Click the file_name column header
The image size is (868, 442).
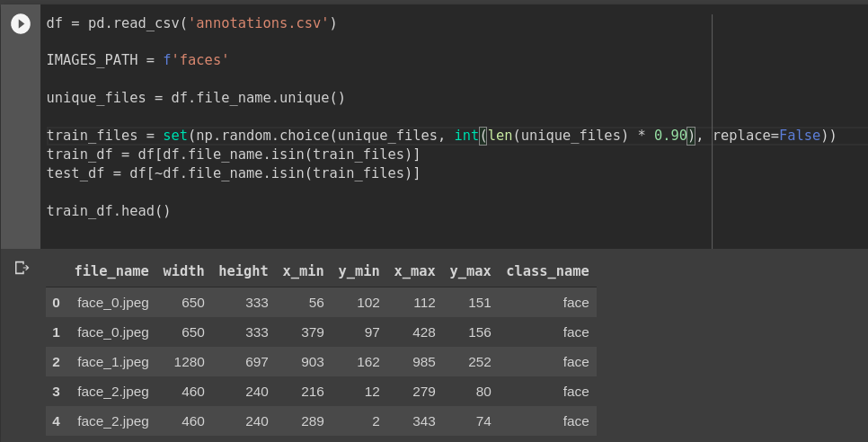coord(111,271)
